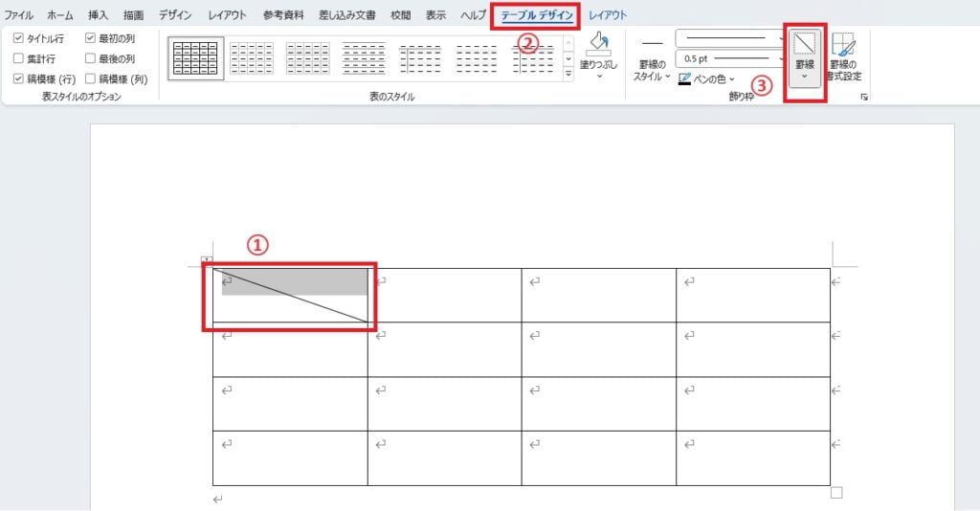This screenshot has height=511, width=980.
Task: Select 罫線の書式設定 border painter
Action: (844, 56)
